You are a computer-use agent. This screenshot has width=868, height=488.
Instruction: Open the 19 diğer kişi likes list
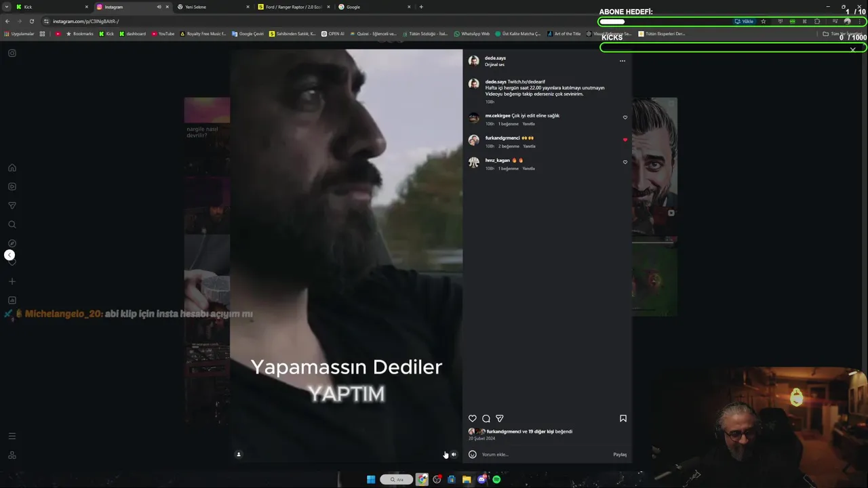541,431
